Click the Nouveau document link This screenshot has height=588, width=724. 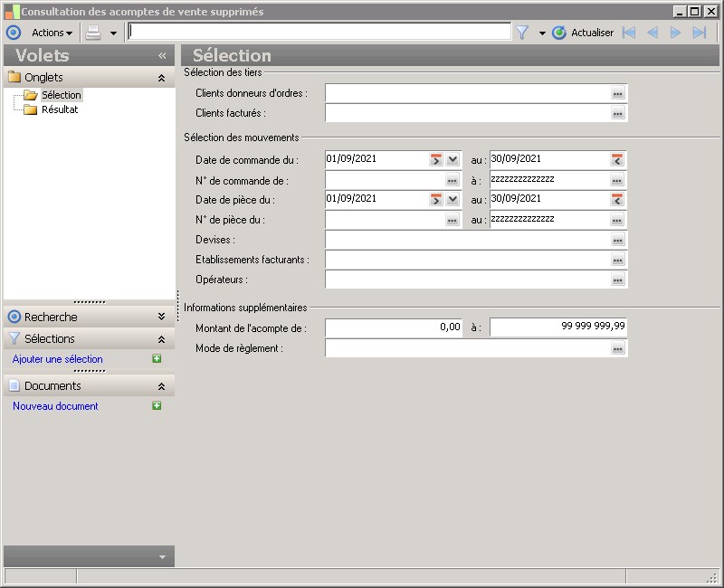coord(55,406)
